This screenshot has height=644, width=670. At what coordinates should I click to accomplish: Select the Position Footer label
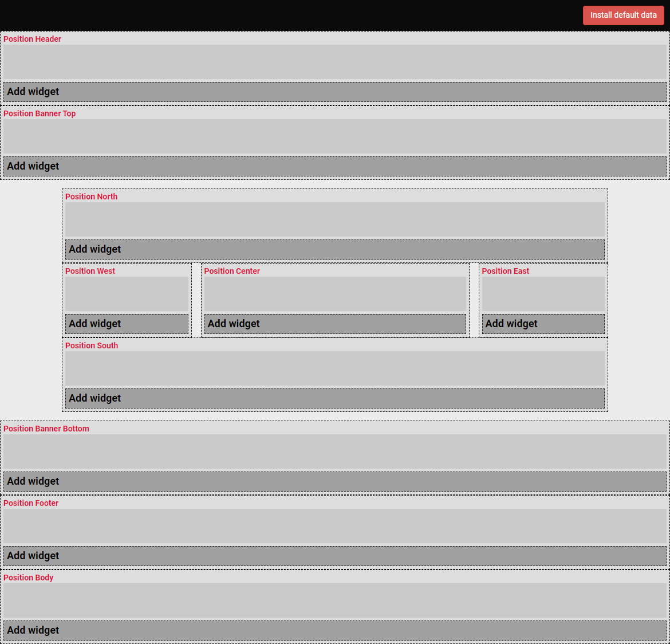(31, 503)
